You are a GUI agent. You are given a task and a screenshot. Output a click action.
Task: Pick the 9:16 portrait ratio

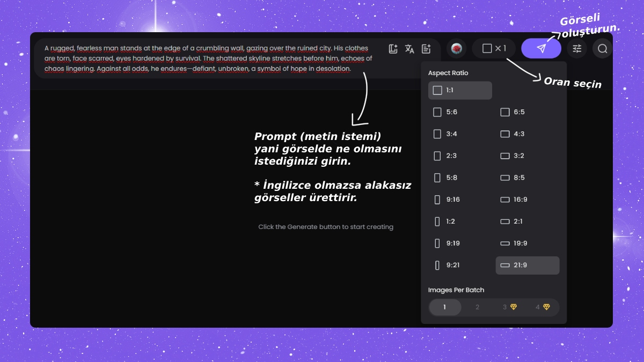pyautogui.click(x=460, y=200)
